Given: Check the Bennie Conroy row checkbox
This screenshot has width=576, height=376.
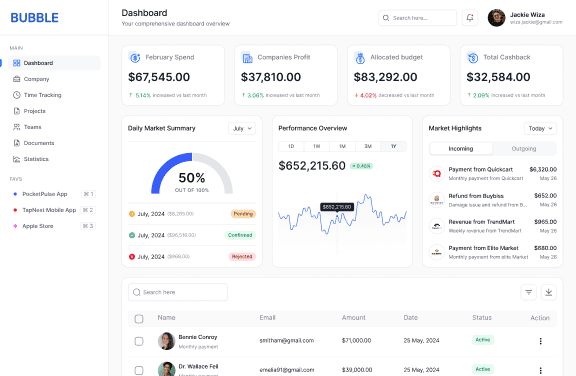Looking at the screenshot, I should 139,341.
